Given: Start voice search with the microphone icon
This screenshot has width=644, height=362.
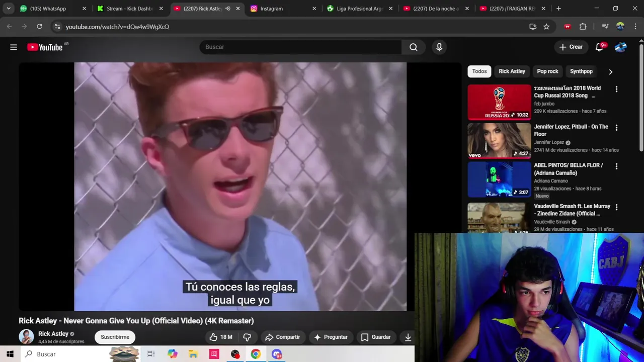Looking at the screenshot, I should [x=439, y=47].
